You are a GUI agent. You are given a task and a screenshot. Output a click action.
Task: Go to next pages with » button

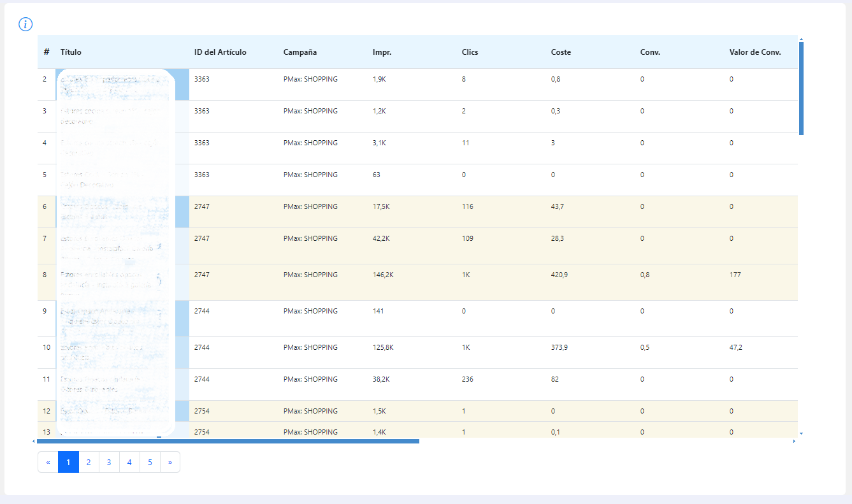pos(170,462)
